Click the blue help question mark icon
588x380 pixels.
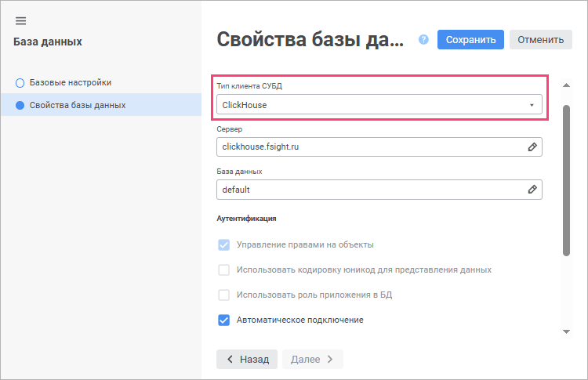point(423,39)
